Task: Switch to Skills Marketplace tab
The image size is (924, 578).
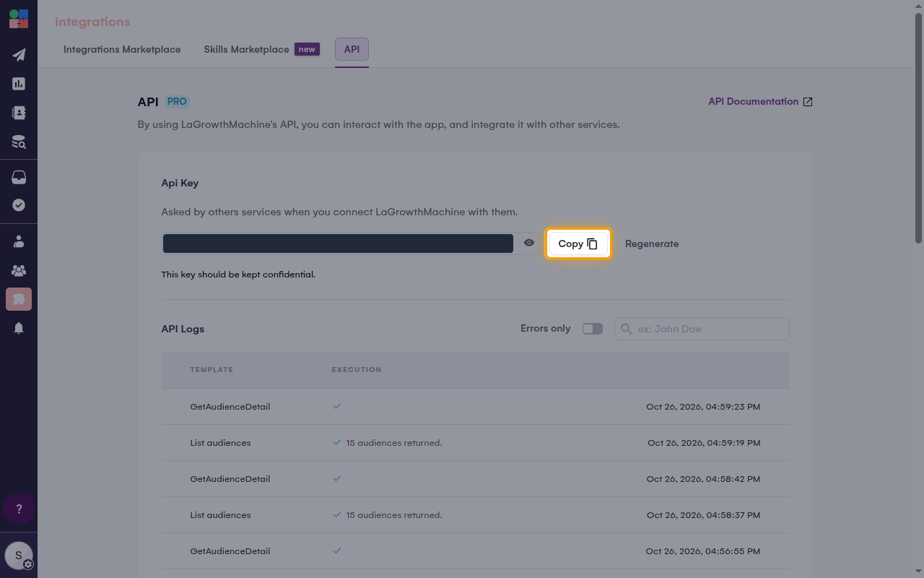Action: pos(261,50)
